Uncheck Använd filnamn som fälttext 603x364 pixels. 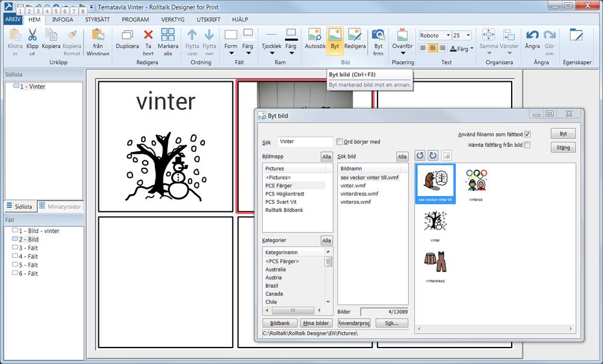tap(527, 134)
